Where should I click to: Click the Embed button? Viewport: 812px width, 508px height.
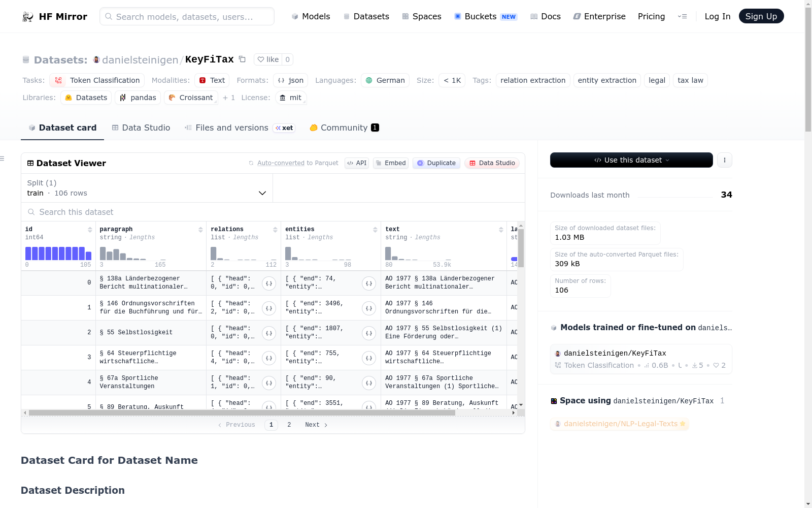[x=391, y=163]
